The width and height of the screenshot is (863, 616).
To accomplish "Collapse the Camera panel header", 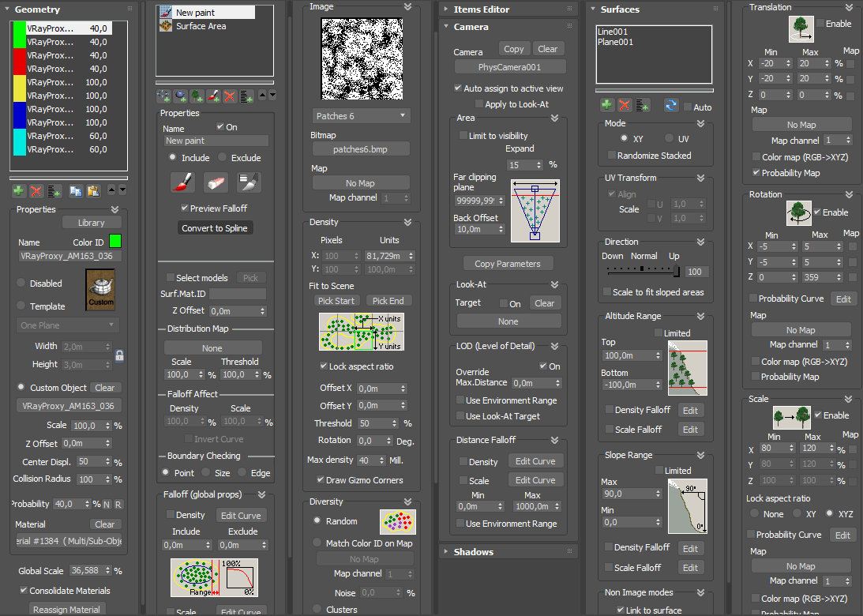I will pos(471,26).
